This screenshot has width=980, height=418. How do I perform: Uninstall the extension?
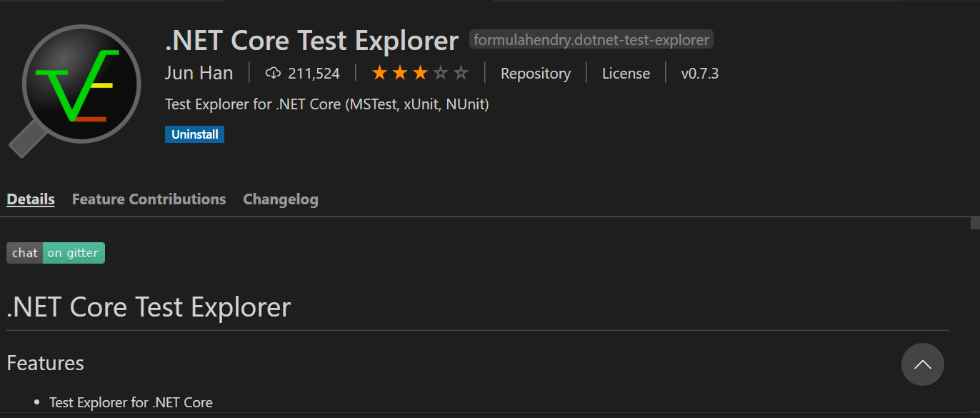pos(194,134)
